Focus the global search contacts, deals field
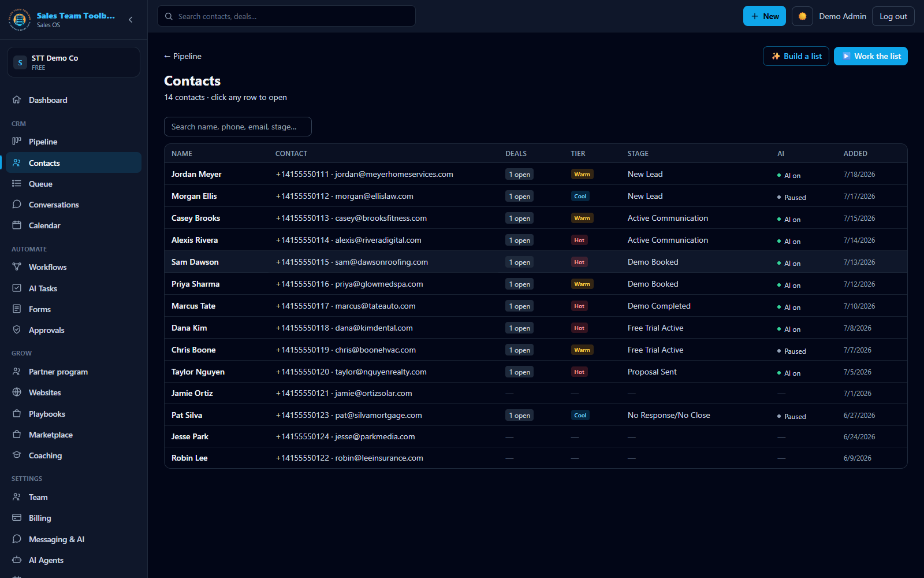Viewport: 924px width, 578px height. 286,16
